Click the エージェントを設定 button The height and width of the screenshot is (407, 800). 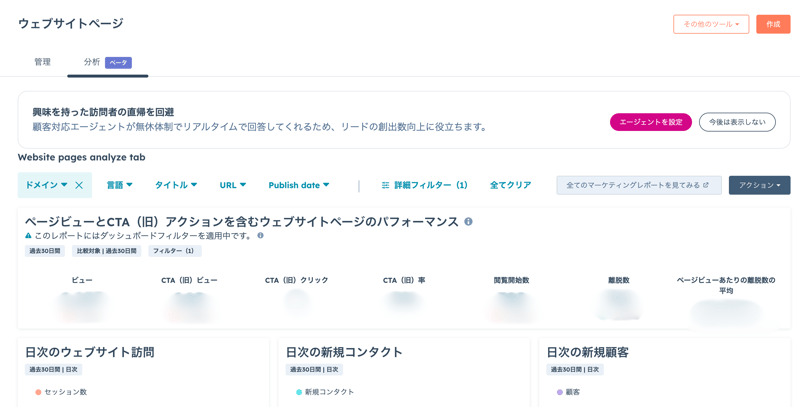pyautogui.click(x=651, y=122)
